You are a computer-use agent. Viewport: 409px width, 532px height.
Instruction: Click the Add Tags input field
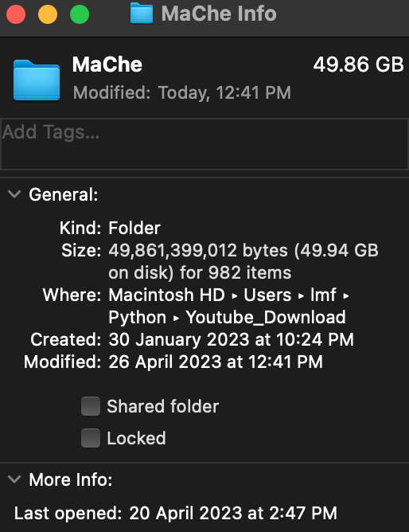point(204,144)
